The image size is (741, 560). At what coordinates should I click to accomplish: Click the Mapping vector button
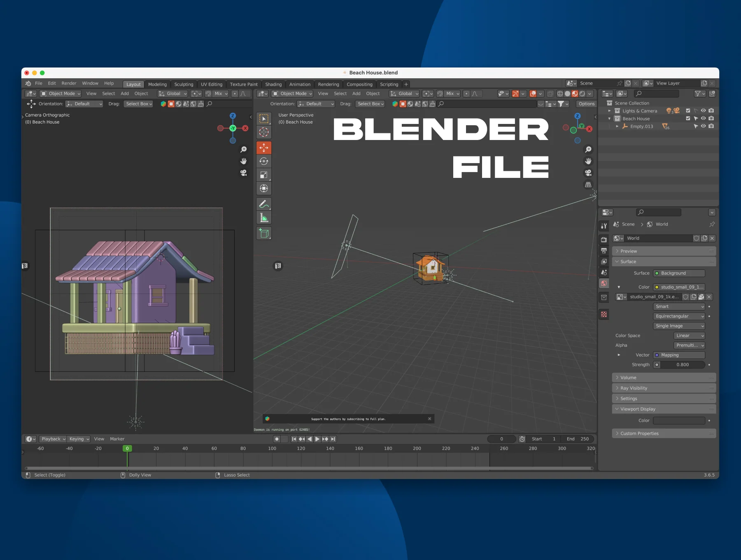coord(679,355)
